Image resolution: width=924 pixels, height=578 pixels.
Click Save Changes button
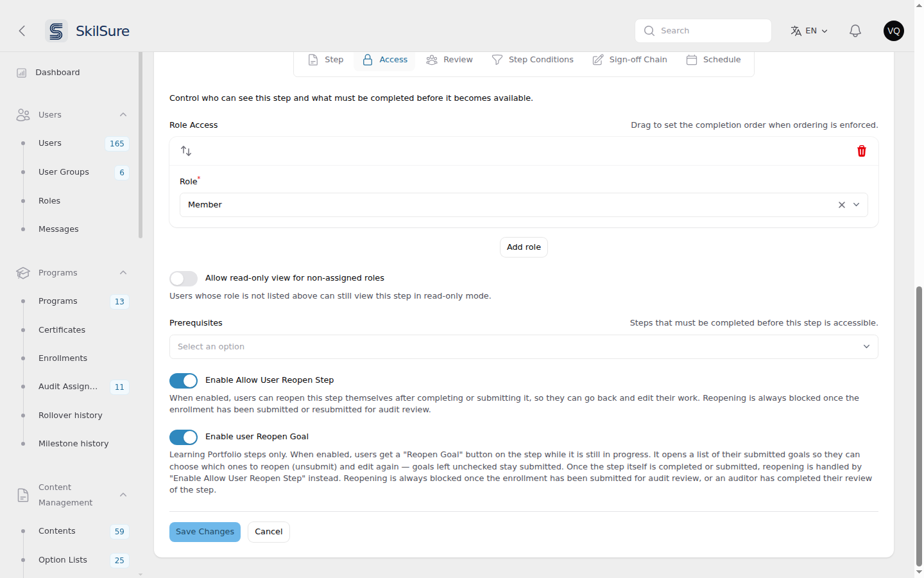click(205, 532)
